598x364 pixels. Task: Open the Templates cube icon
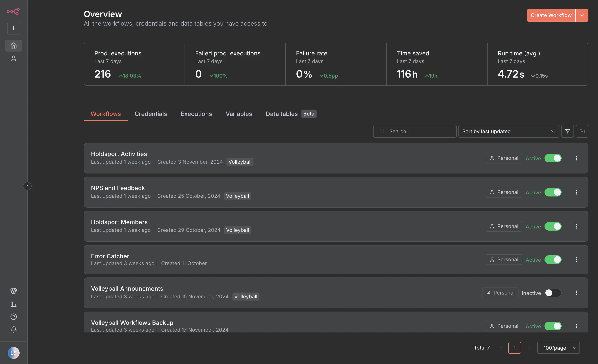14,291
